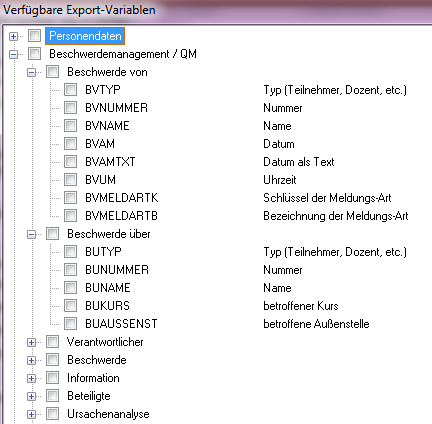Select the Beschwerdemanagement / QM label

[123, 54]
